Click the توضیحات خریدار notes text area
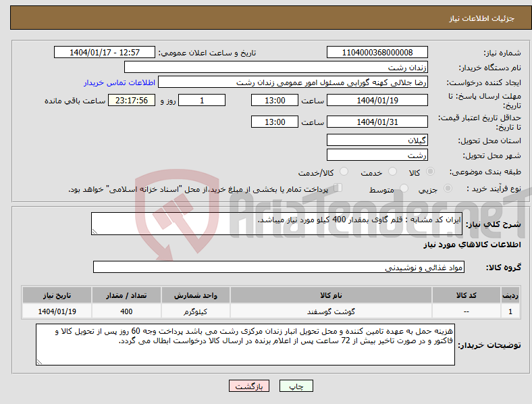 click(x=245, y=345)
